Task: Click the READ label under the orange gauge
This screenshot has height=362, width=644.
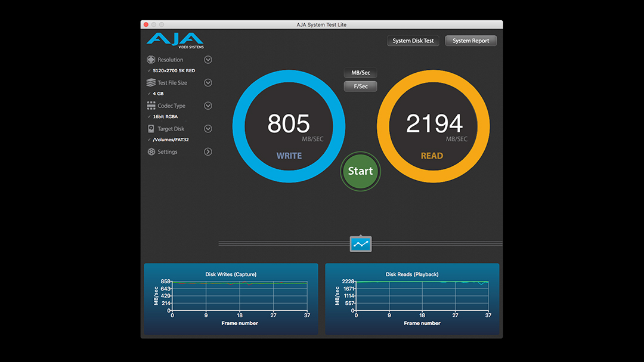Action: [x=432, y=156]
